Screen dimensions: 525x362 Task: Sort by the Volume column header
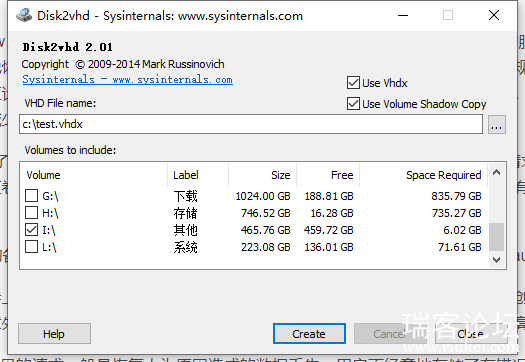94,175
